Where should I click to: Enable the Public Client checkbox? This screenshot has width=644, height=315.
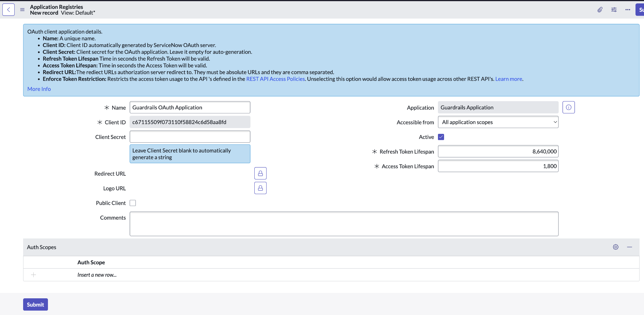[133, 203]
